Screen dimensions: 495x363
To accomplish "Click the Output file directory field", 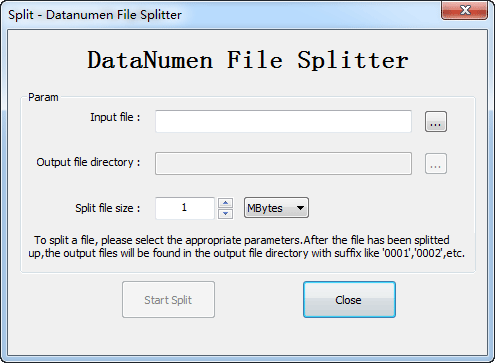I will (283, 164).
